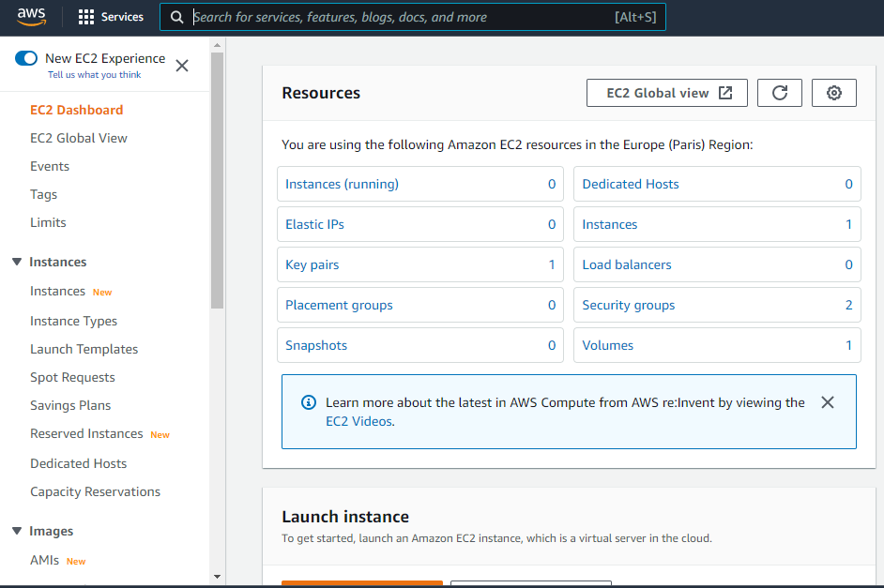This screenshot has width=884, height=588.
Task: Open Limits in the sidebar
Action: tap(48, 222)
